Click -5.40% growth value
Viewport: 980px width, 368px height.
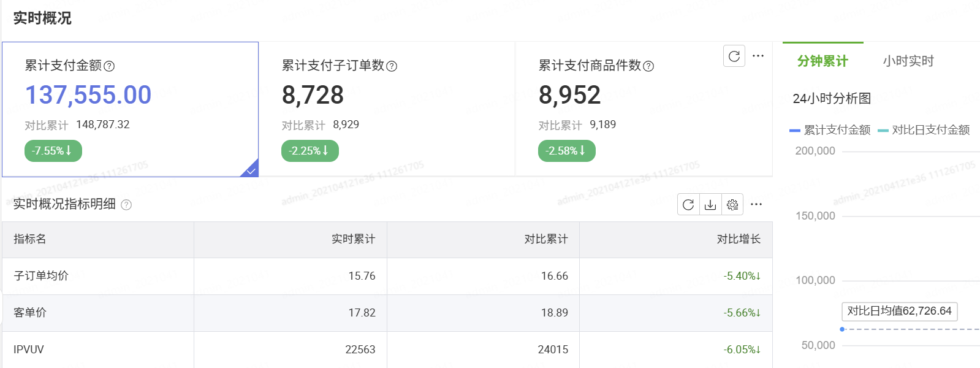click(742, 276)
